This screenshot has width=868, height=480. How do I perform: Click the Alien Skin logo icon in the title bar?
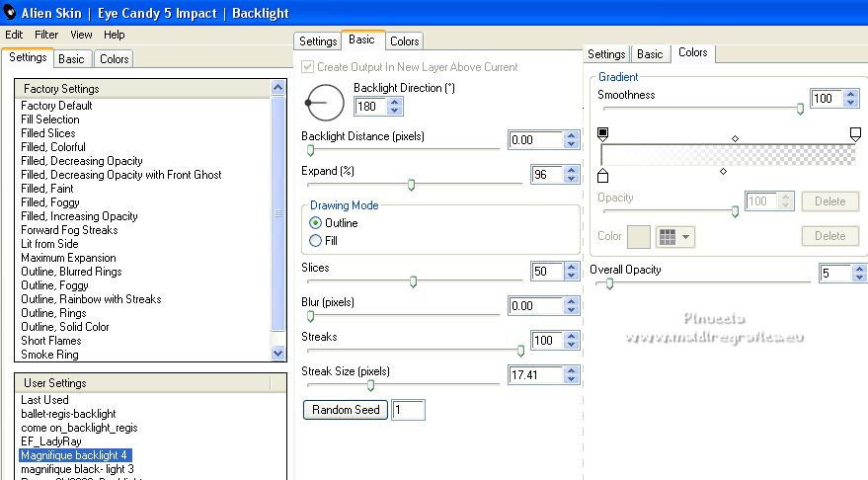tap(10, 11)
